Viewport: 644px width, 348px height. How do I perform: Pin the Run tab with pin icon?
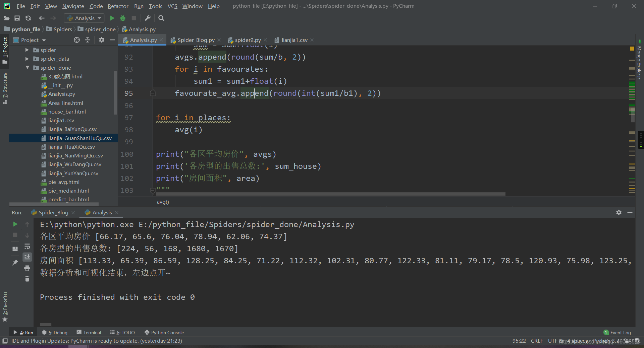[15, 263]
